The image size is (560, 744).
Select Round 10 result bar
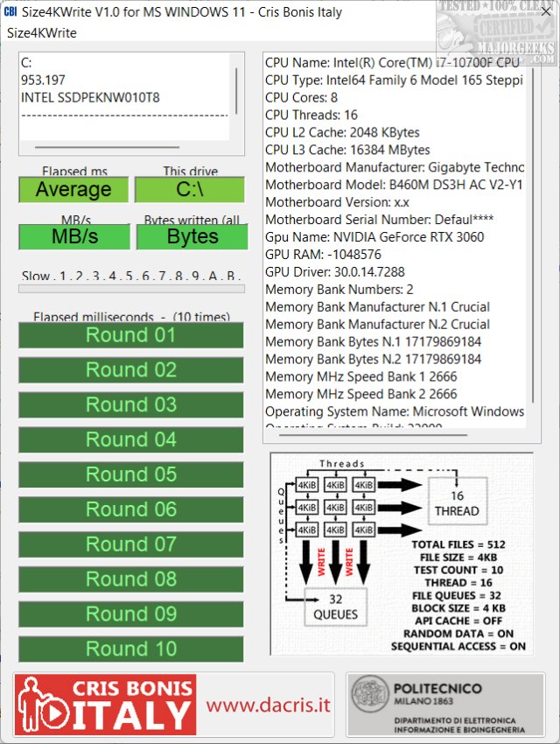[131, 649]
